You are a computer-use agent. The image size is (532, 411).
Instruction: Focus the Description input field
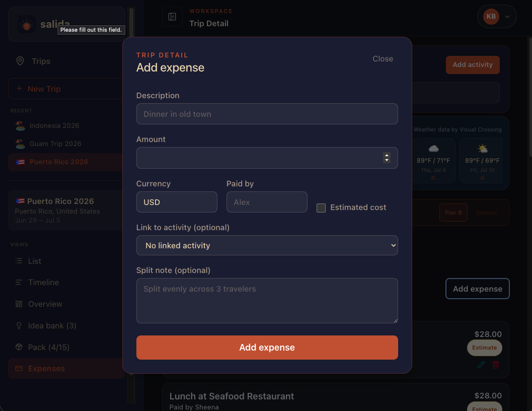pyautogui.click(x=267, y=114)
